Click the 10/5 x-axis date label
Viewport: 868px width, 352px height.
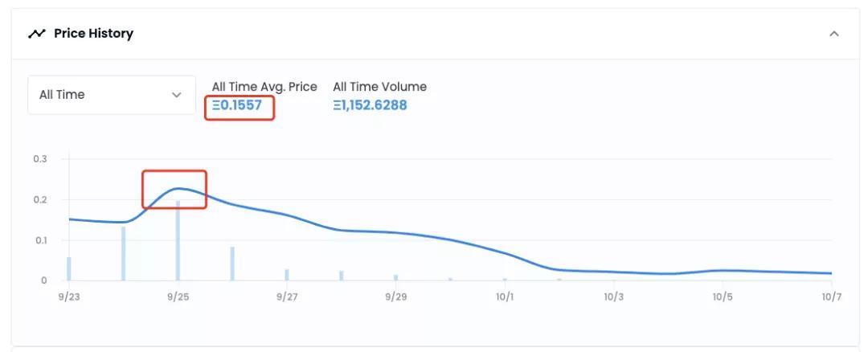pyautogui.click(x=723, y=297)
